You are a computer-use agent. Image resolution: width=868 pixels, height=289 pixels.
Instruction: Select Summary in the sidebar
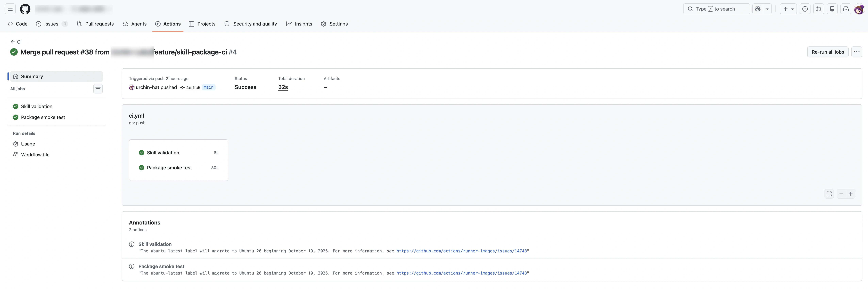(x=56, y=76)
